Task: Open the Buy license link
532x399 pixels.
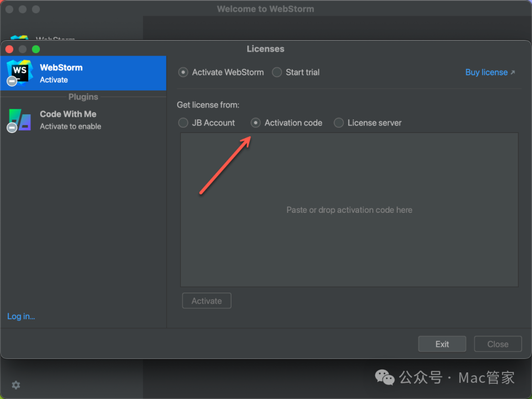Action: point(490,72)
